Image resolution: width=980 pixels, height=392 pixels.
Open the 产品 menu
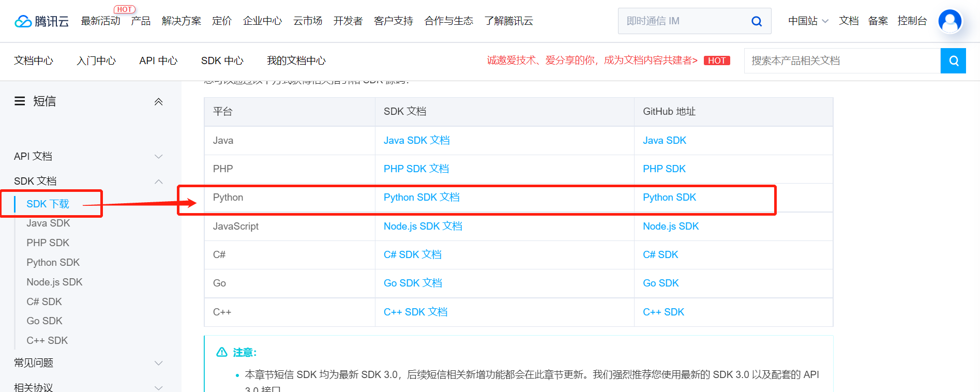click(141, 21)
